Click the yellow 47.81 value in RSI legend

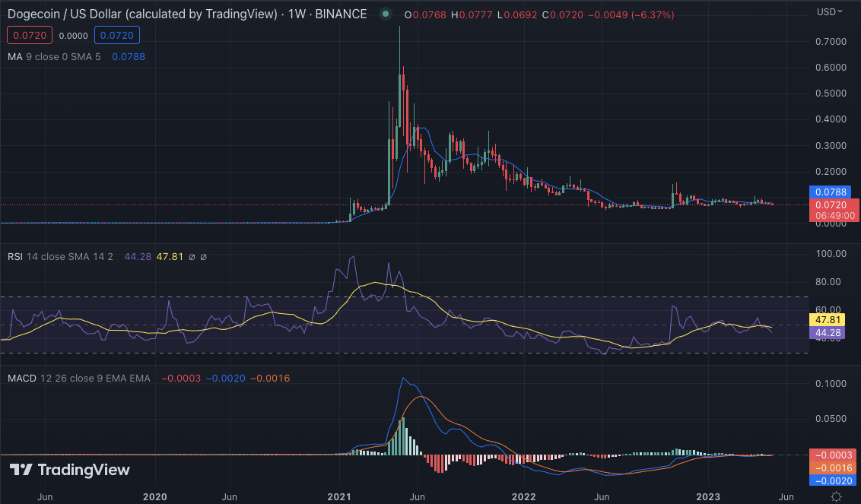(170, 256)
